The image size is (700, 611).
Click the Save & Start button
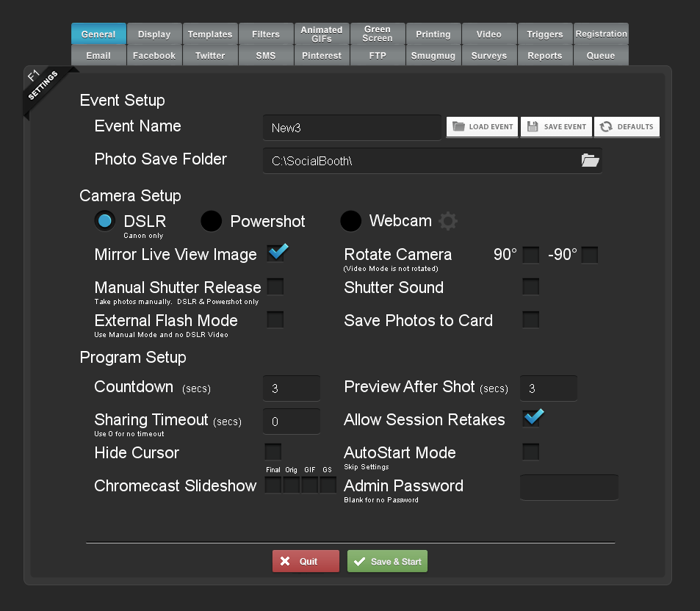point(388,561)
